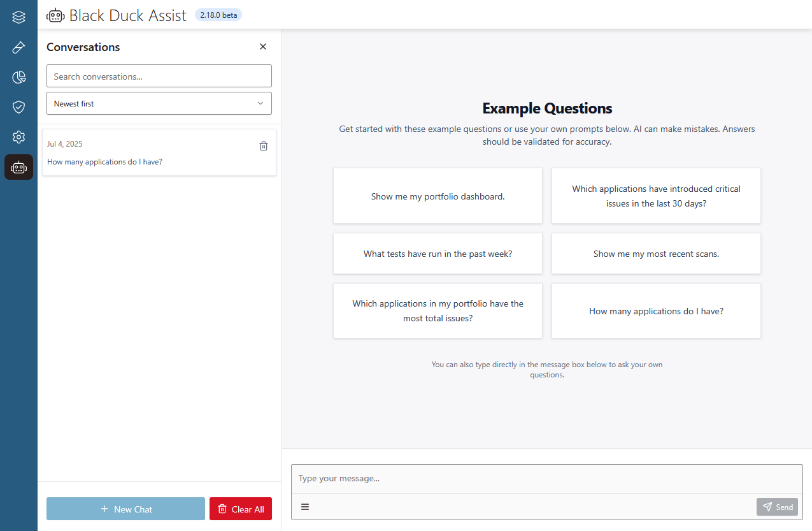812x531 pixels.
Task: Open the test tube sidebar icon
Action: pyautogui.click(x=18, y=47)
